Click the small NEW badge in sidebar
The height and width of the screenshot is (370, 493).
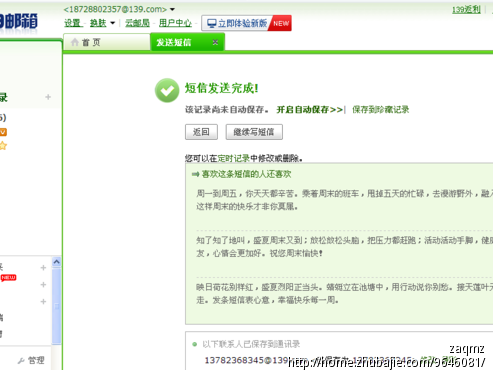click(x=8, y=278)
